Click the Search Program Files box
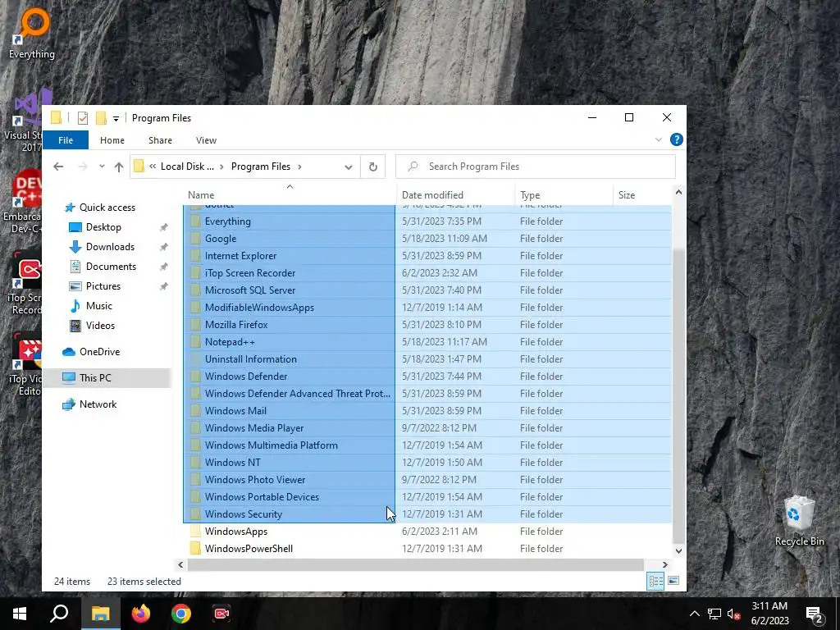Screen dimensions: 840x630 [535, 167]
